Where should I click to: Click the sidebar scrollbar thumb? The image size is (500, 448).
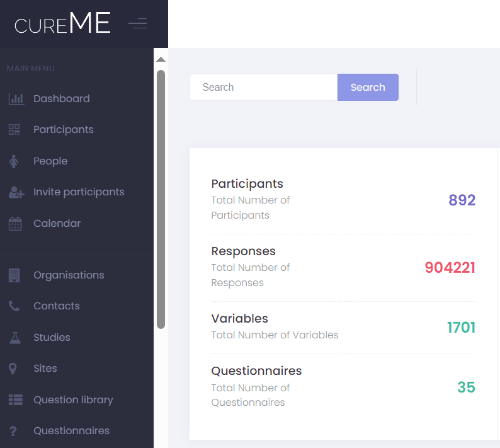pyautogui.click(x=161, y=198)
